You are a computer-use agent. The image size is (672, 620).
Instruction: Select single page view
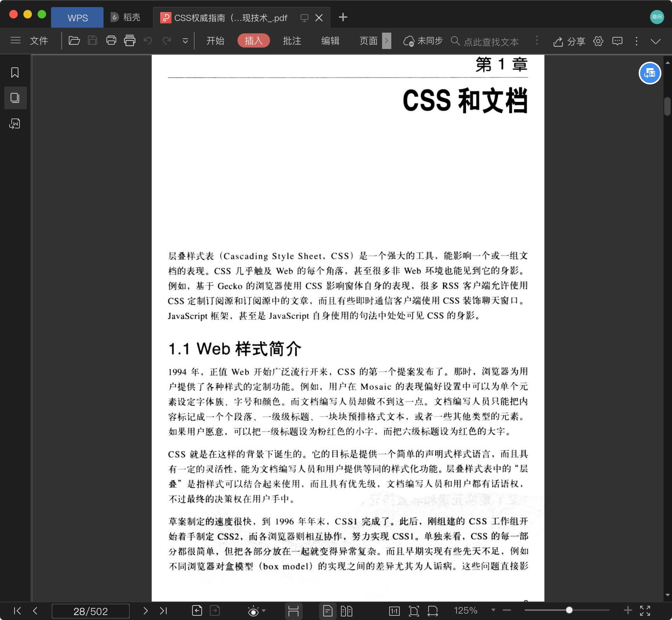point(328,611)
